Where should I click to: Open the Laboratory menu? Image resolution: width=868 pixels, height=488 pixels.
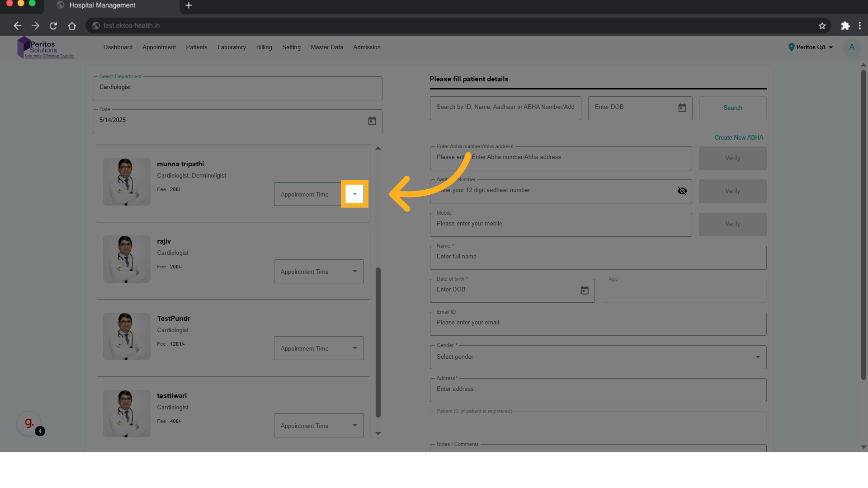[231, 47]
